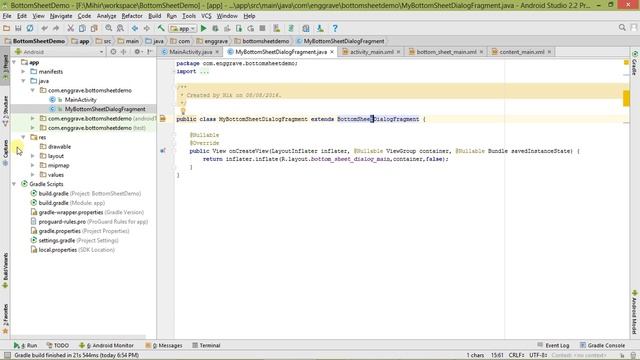The height and width of the screenshot is (360, 640).
Task: Open the Android project view dropdown
Action: click(59, 52)
